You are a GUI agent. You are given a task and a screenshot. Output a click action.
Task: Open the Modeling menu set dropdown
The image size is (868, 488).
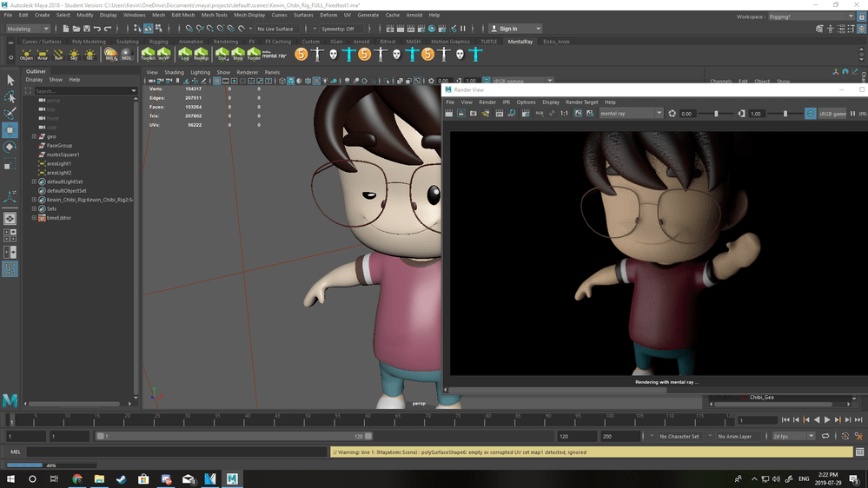(x=28, y=29)
